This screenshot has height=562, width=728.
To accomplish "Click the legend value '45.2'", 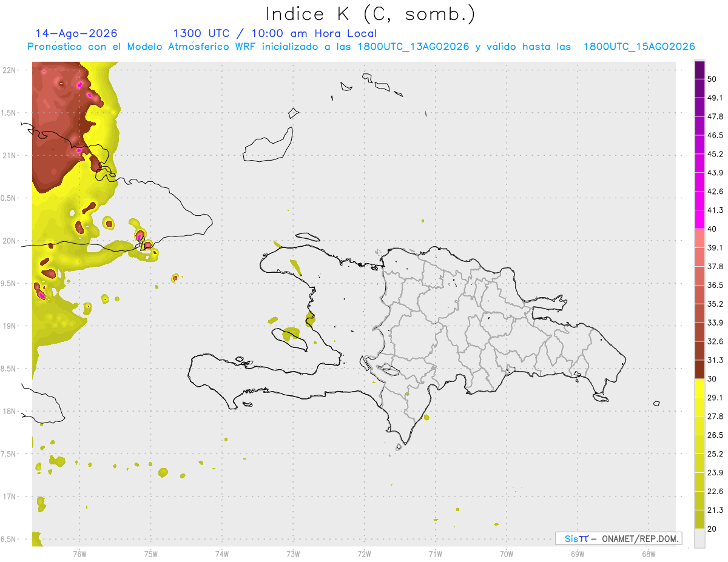I will click(715, 154).
